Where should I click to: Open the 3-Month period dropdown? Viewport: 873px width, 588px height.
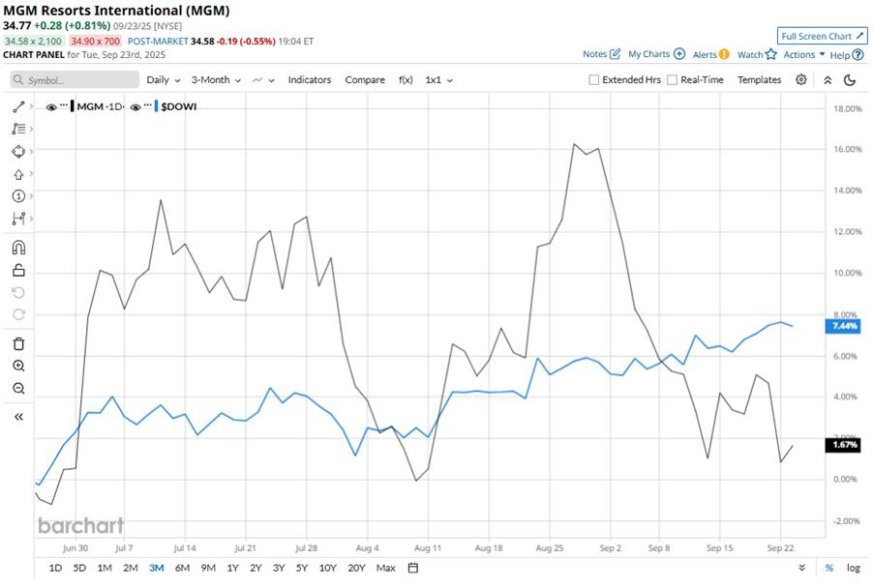(x=216, y=80)
